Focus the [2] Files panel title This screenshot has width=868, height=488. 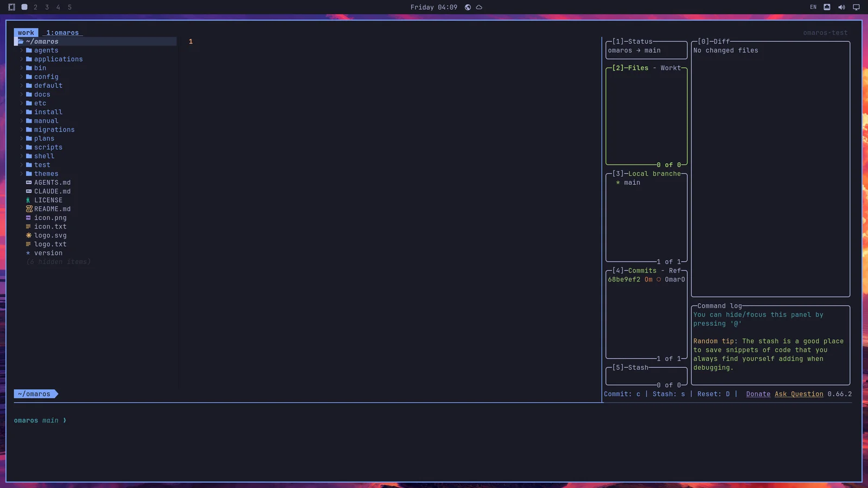tap(630, 68)
